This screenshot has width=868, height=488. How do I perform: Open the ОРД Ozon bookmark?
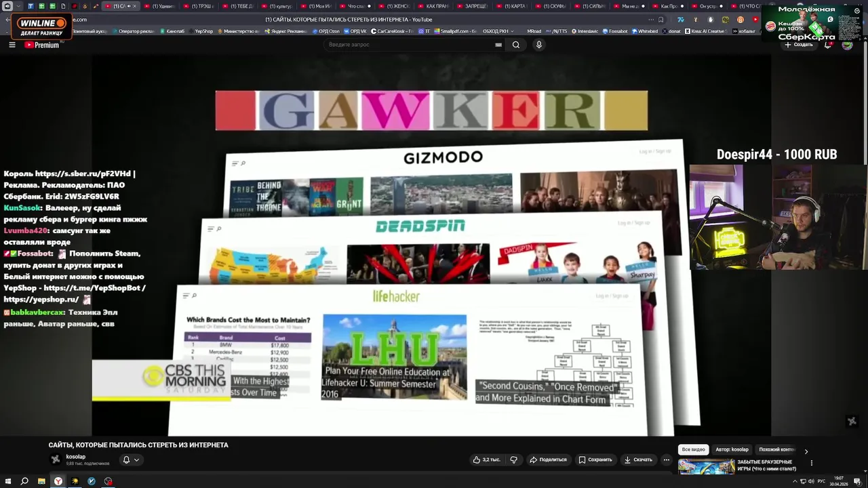(x=327, y=31)
